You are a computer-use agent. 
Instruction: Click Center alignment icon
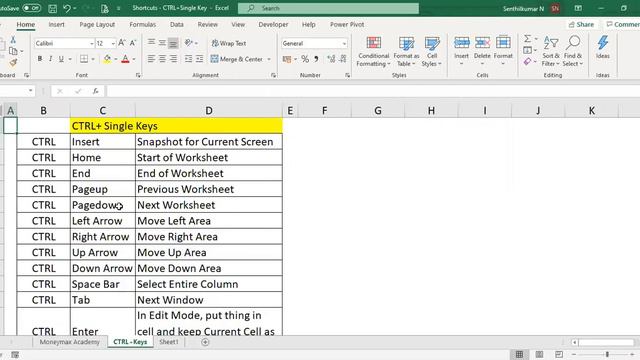[x=162, y=59]
